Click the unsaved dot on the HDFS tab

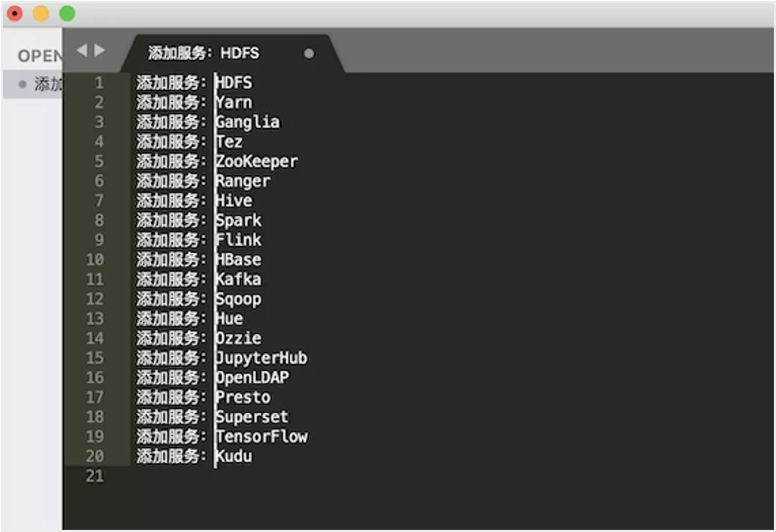coord(309,53)
